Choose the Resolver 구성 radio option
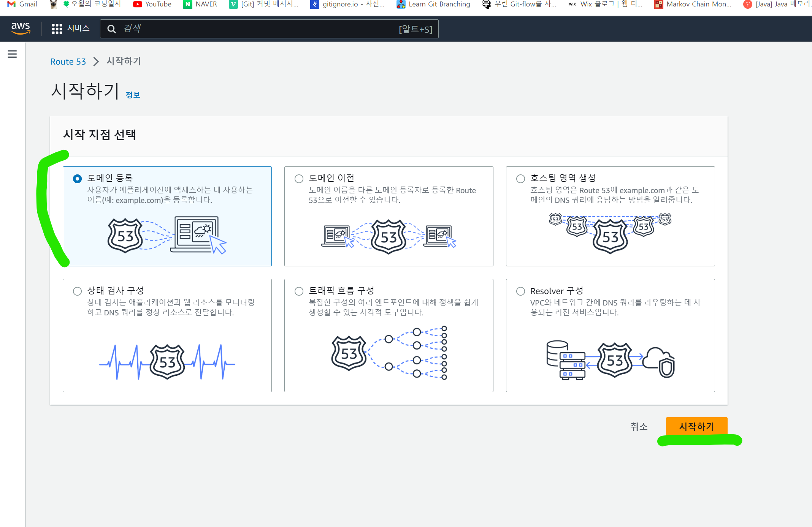This screenshot has width=812, height=527. point(520,291)
